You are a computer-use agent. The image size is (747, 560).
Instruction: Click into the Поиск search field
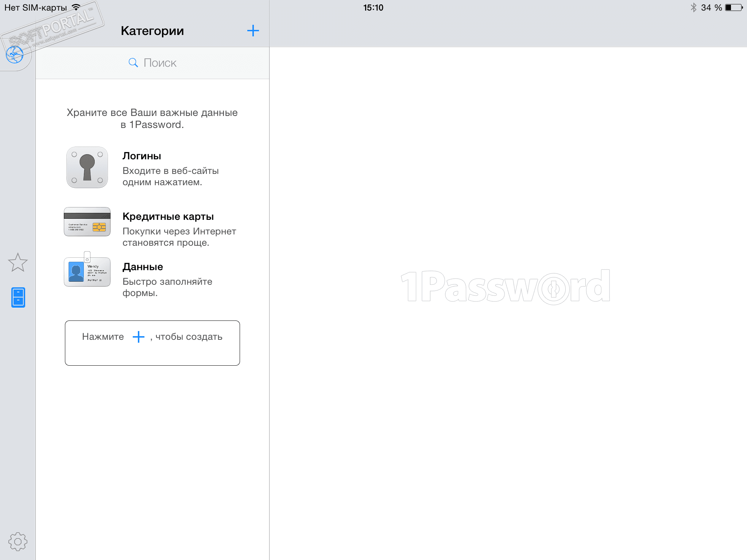160,63
